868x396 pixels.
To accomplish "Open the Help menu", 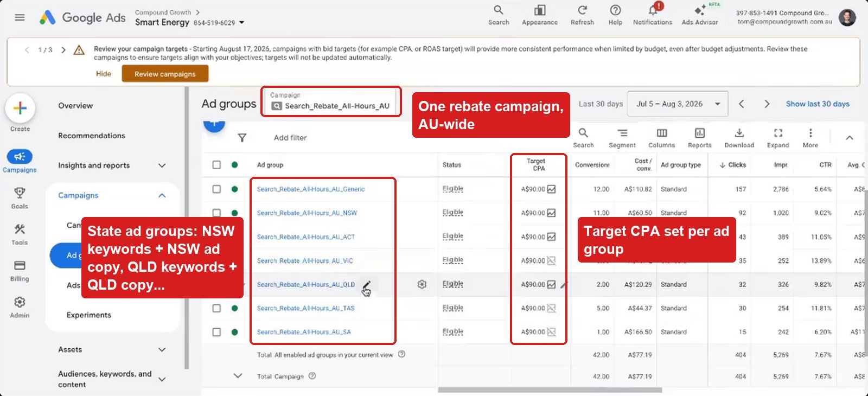I will click(615, 15).
